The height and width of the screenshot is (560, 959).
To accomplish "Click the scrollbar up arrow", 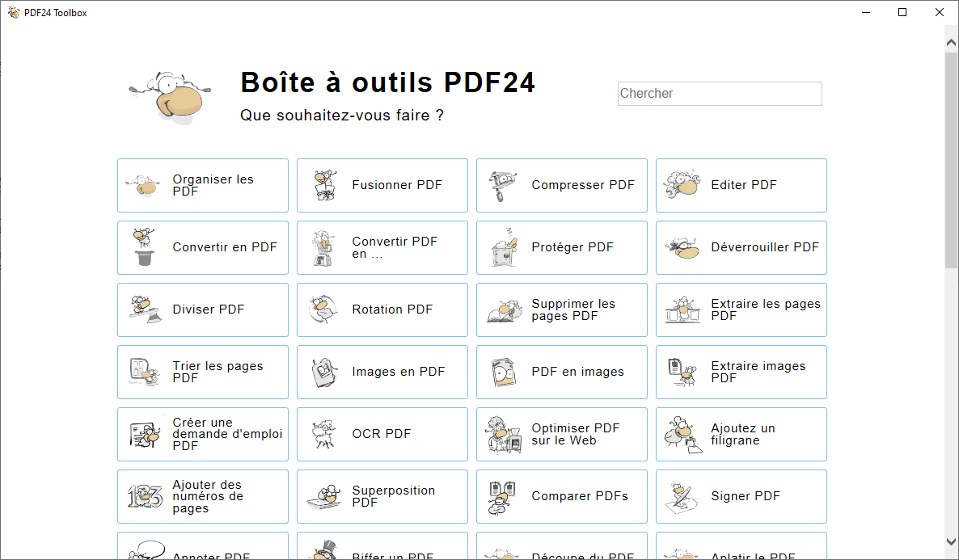I will tap(951, 43).
